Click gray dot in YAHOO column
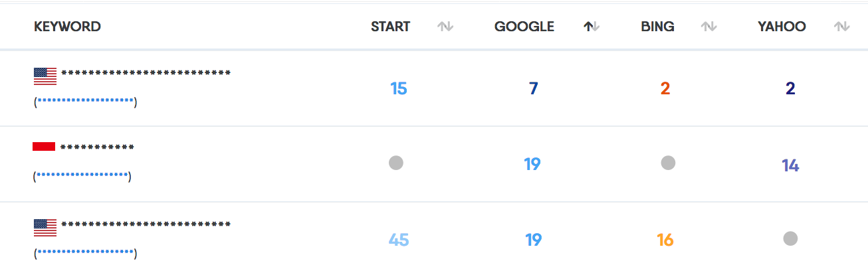The image size is (868, 275). pyautogui.click(x=790, y=238)
